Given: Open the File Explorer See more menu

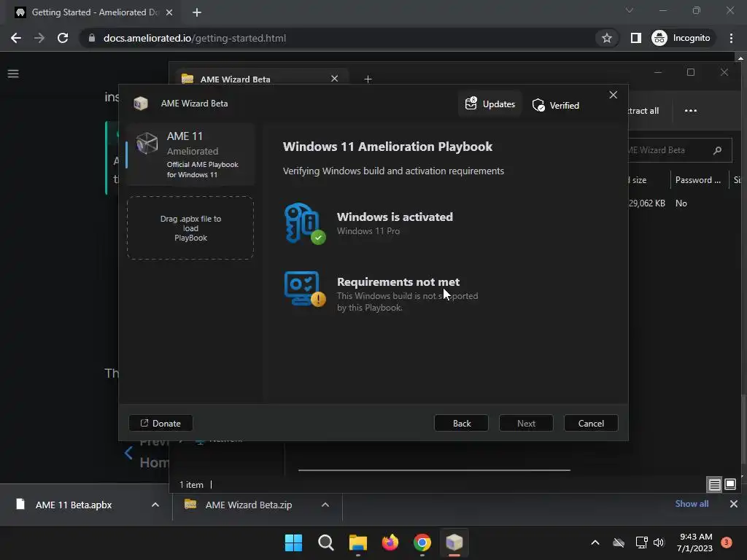Looking at the screenshot, I should pyautogui.click(x=691, y=111).
